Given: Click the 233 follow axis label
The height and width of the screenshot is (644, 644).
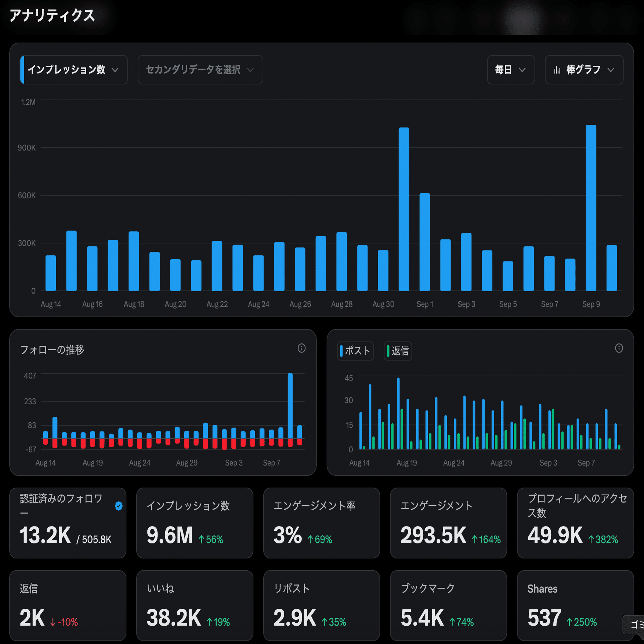Looking at the screenshot, I should (x=30, y=401).
